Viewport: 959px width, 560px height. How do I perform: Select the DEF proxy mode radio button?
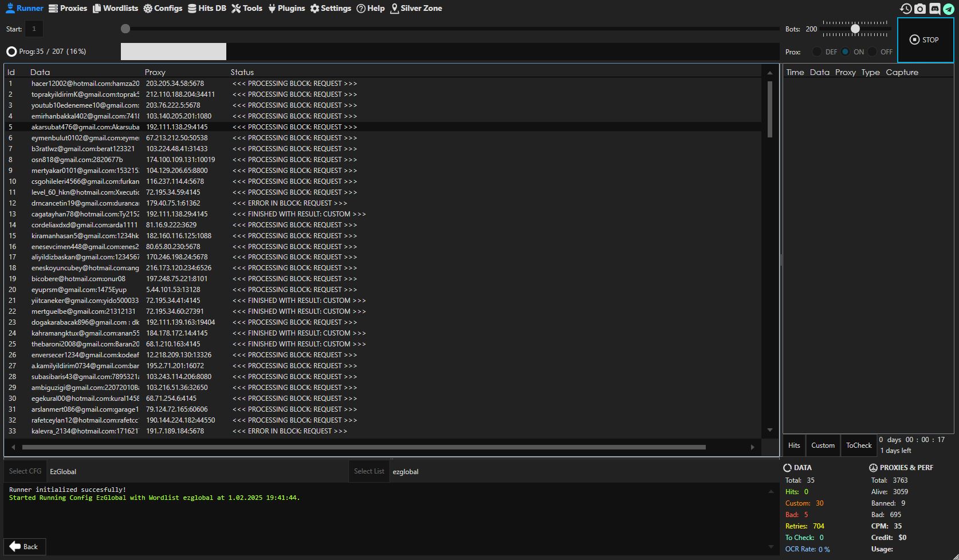point(817,52)
